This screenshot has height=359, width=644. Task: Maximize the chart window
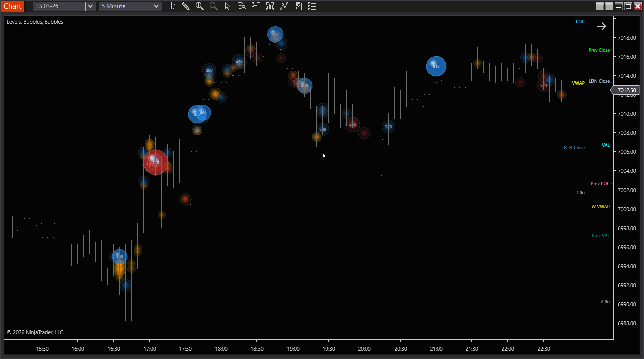tap(628, 6)
